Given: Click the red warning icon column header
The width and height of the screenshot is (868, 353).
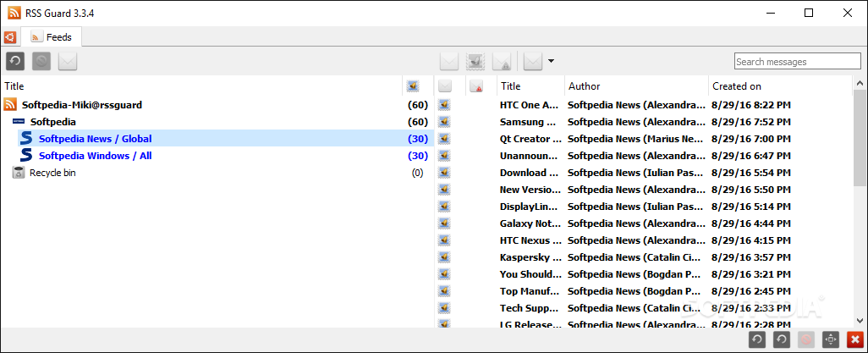Looking at the screenshot, I should tap(476, 86).
